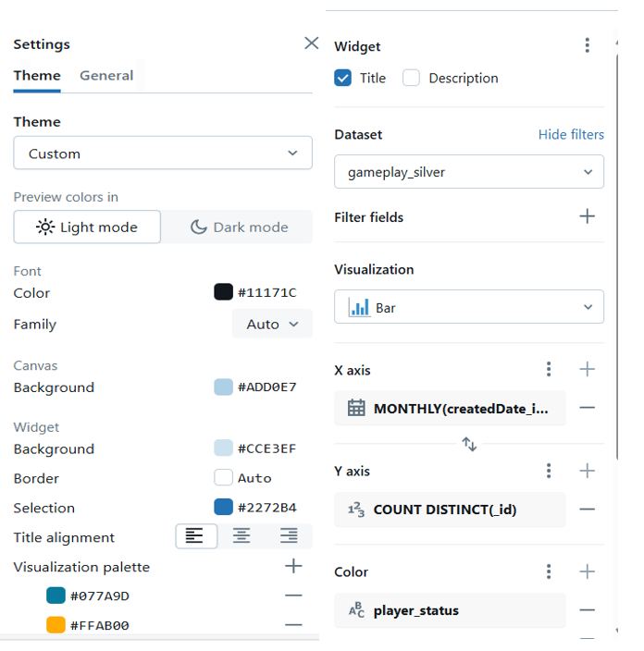This screenshot has height=651, width=644.
Task: Remove palette color #077A9D
Action: (293, 596)
